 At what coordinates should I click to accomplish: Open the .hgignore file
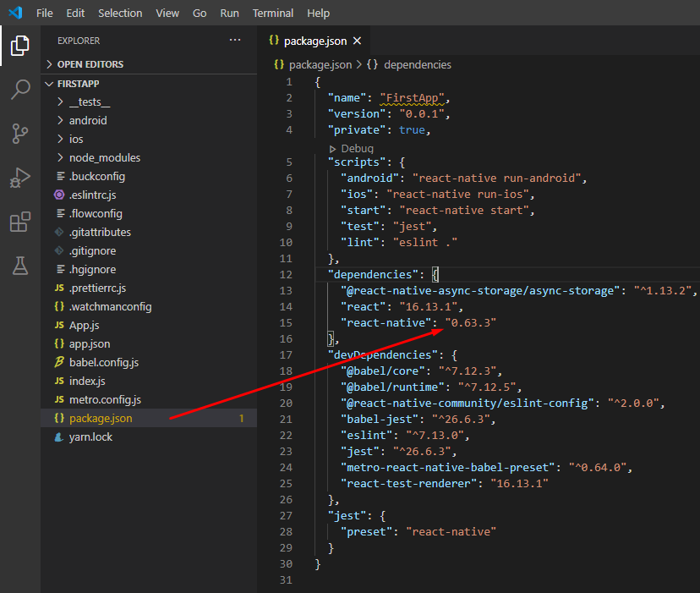tap(149, 270)
